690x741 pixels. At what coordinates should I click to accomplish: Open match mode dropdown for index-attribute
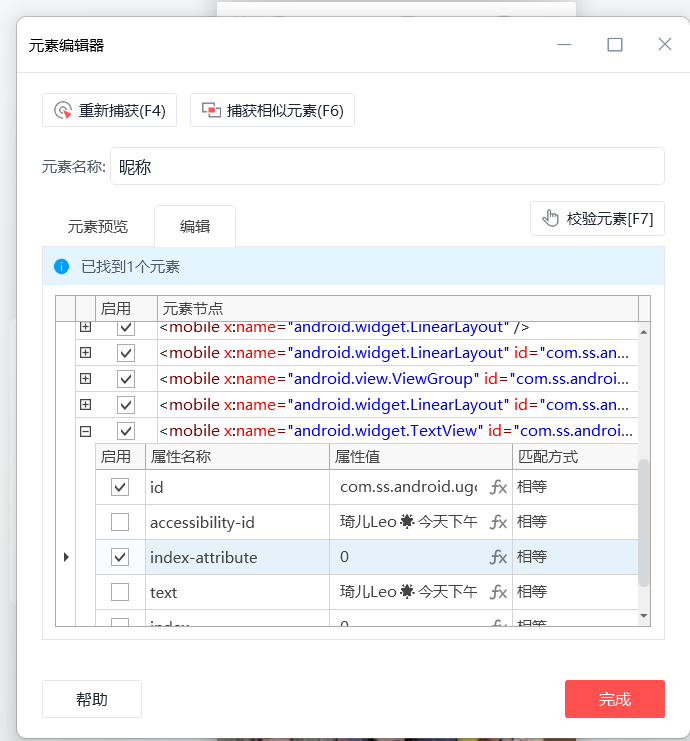tap(575, 557)
